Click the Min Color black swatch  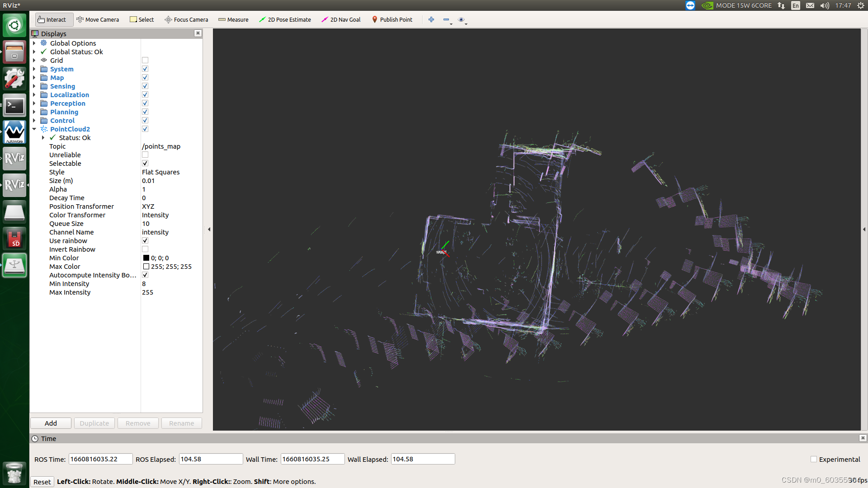click(x=146, y=258)
